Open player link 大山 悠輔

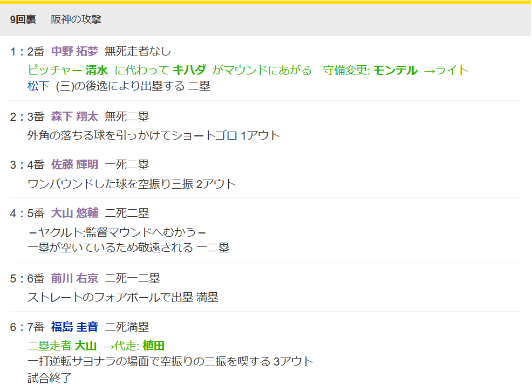coord(74,214)
